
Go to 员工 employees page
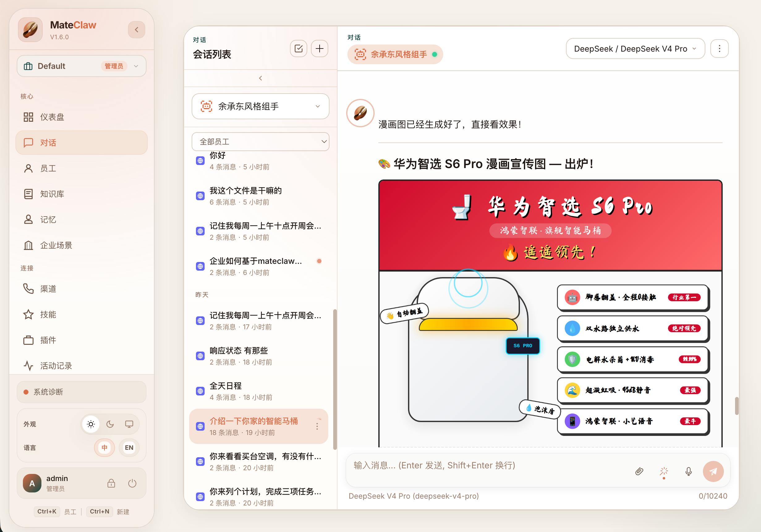pos(82,168)
